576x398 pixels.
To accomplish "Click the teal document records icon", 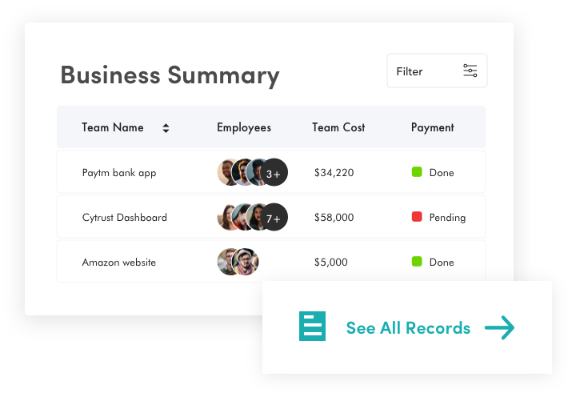I will pos(312,326).
